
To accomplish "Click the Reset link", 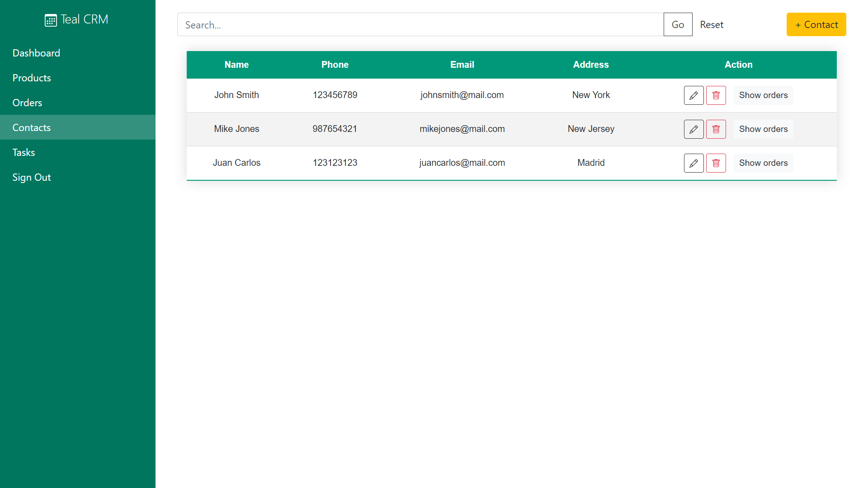I will 712,25.
